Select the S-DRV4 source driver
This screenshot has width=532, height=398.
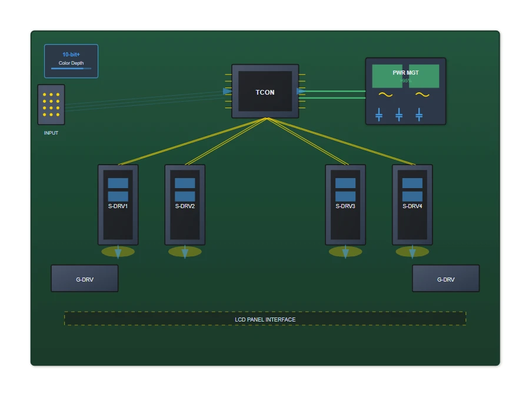(412, 205)
